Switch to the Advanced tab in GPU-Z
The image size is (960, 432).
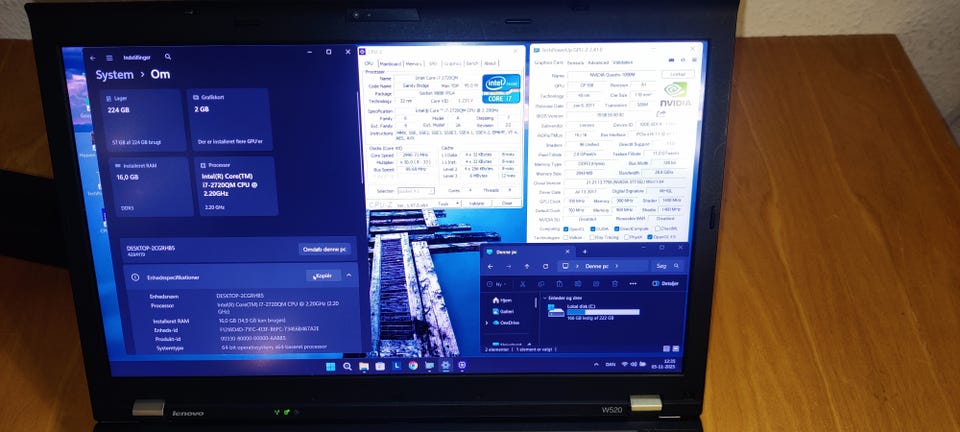click(598, 62)
